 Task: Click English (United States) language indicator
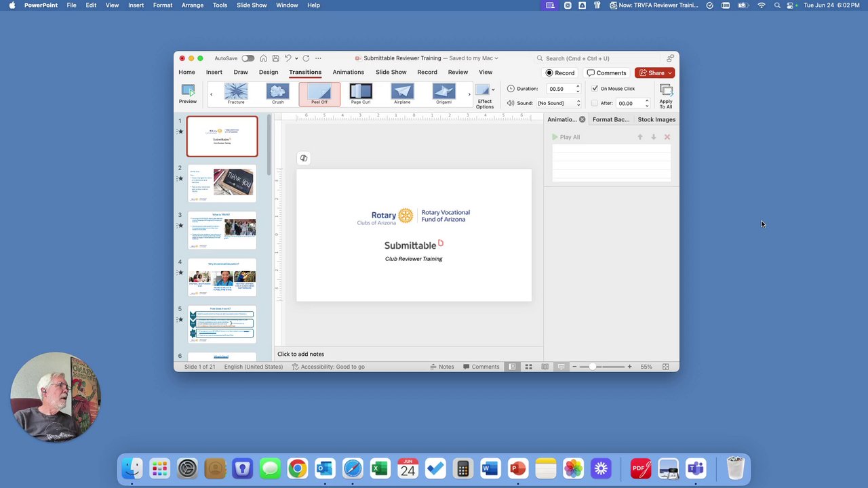click(x=254, y=367)
